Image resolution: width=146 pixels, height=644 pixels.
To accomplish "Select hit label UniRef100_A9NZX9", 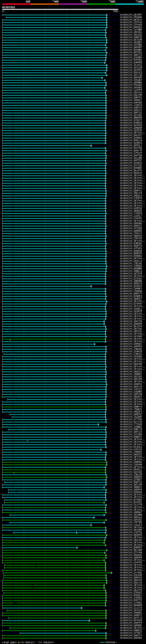I will point(131,37).
